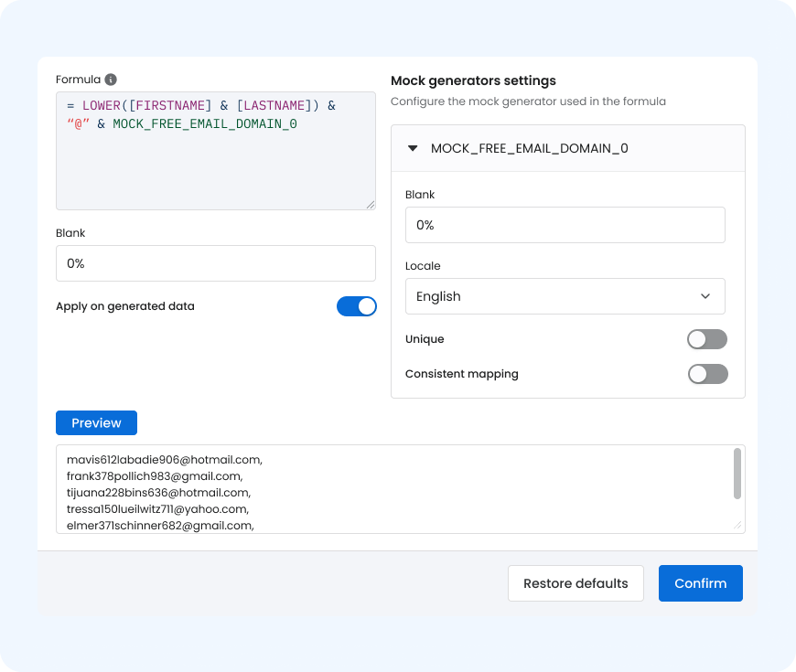796x672 pixels.
Task: Enable the Unique toggle
Action: click(707, 339)
